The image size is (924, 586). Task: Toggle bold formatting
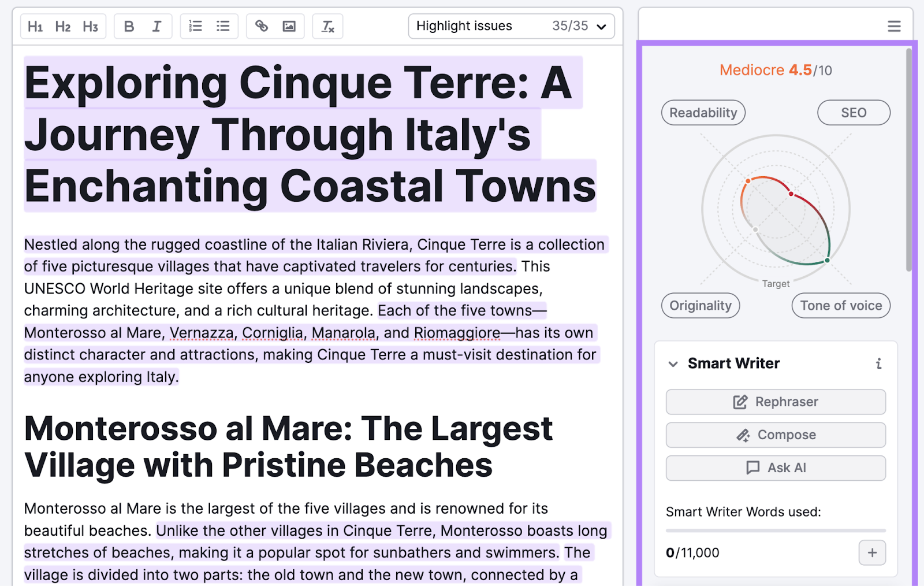coord(129,27)
